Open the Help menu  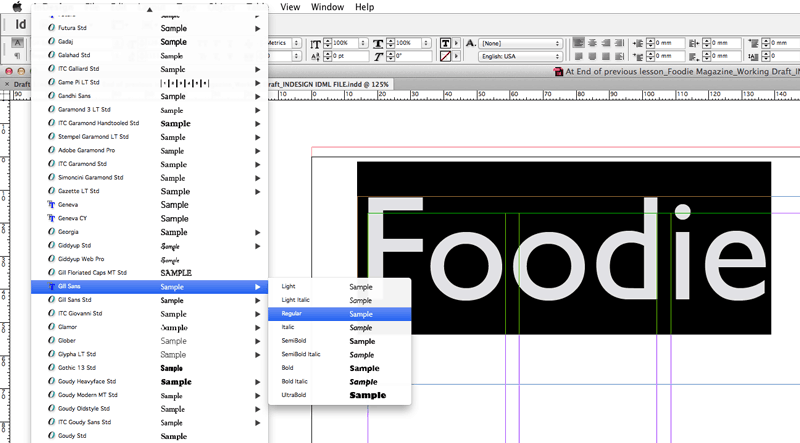(x=364, y=7)
